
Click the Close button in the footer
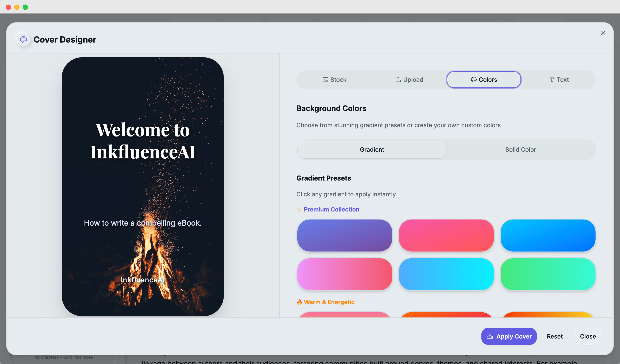click(x=588, y=336)
